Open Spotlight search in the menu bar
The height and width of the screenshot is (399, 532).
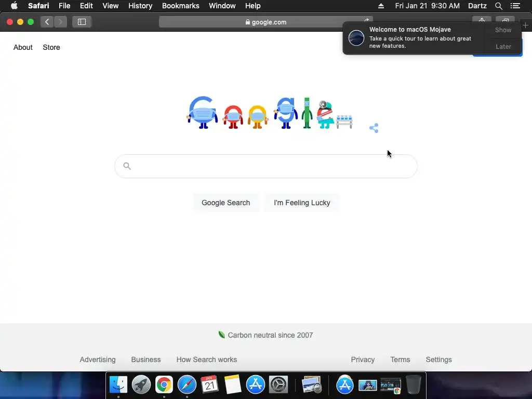[x=498, y=6]
